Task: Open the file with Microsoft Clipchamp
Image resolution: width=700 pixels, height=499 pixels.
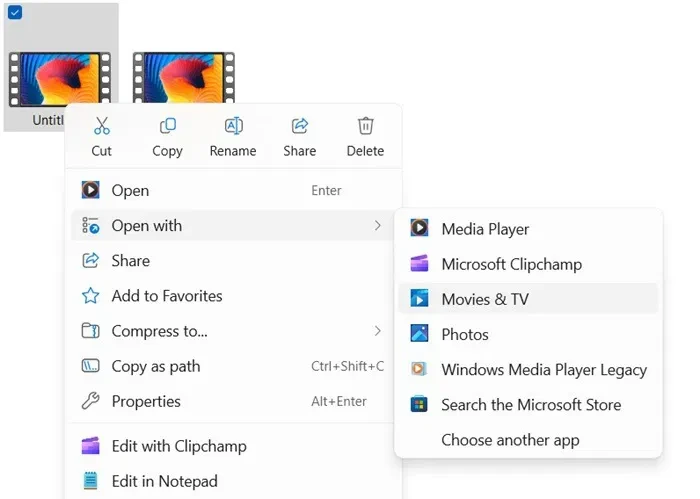Action: (x=528, y=264)
